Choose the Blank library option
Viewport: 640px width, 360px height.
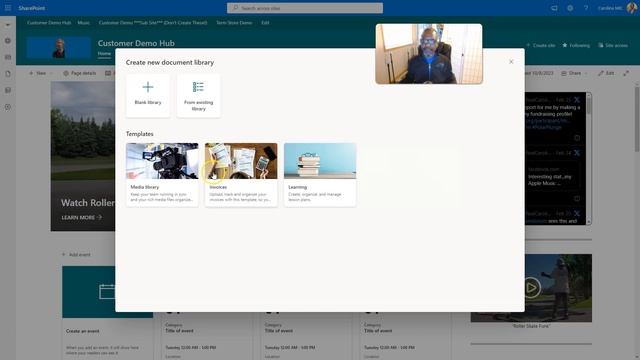(148, 96)
